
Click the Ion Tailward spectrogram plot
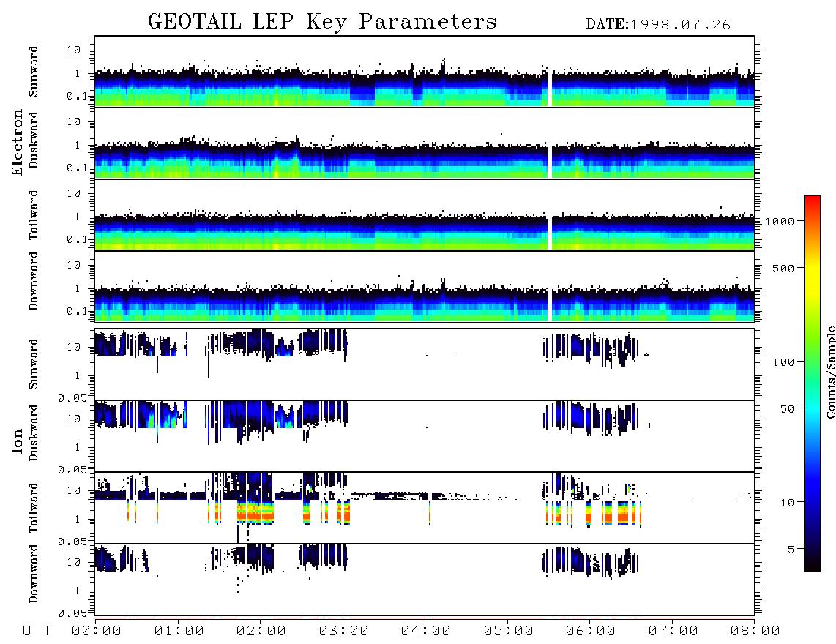tap(425, 508)
